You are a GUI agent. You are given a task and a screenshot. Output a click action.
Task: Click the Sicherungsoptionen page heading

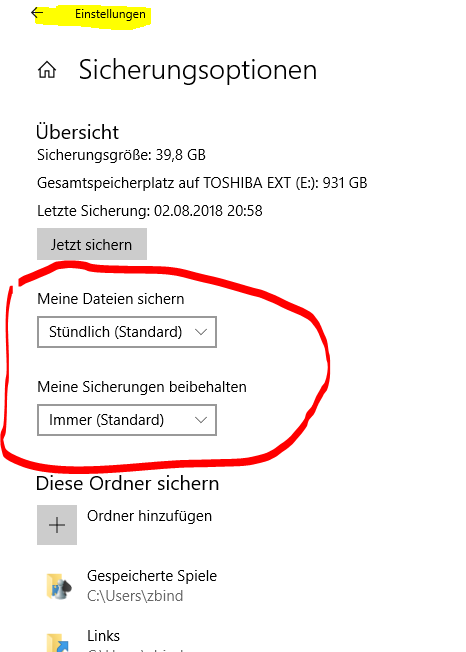(x=198, y=70)
